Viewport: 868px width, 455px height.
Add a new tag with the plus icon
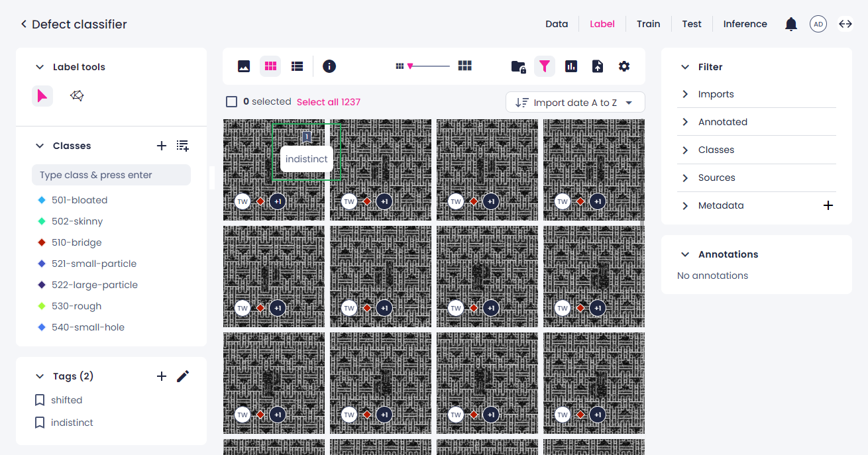coord(162,376)
